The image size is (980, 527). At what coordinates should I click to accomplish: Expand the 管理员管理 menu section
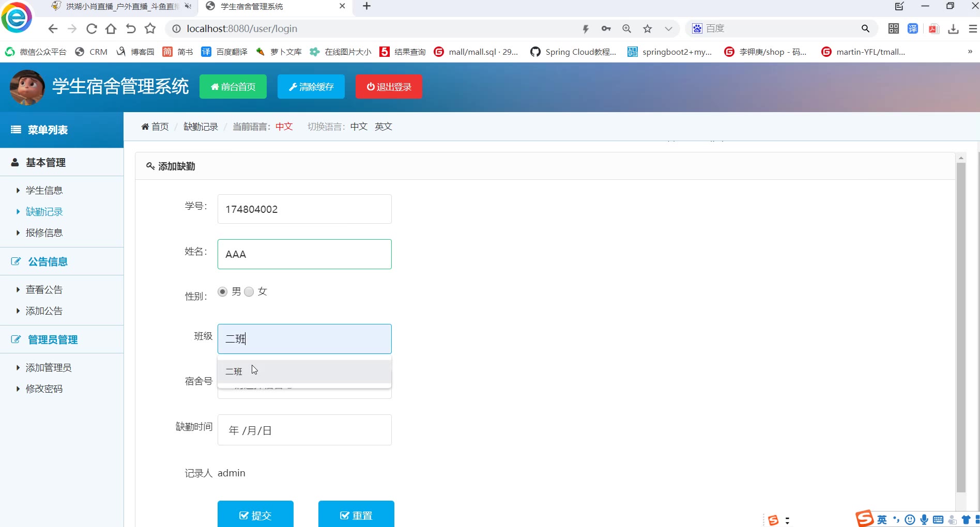tap(62, 339)
